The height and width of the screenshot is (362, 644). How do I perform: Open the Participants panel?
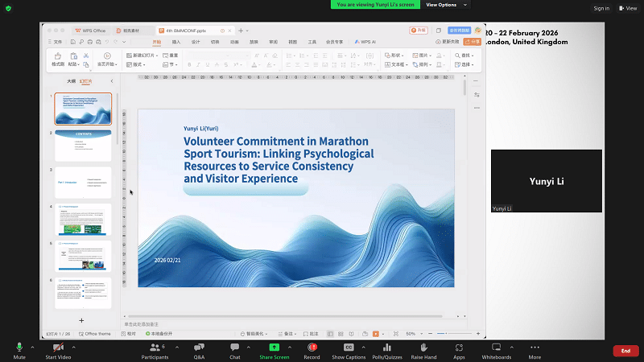pyautogui.click(x=153, y=348)
